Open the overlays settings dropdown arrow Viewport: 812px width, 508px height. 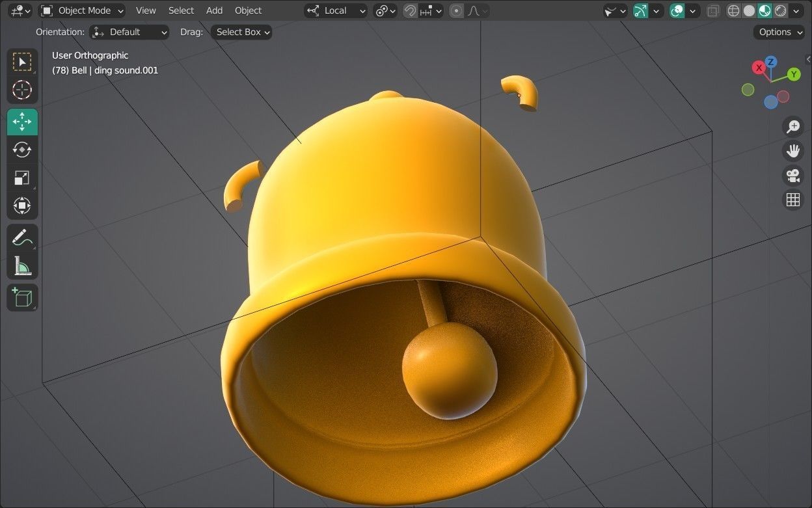click(694, 10)
